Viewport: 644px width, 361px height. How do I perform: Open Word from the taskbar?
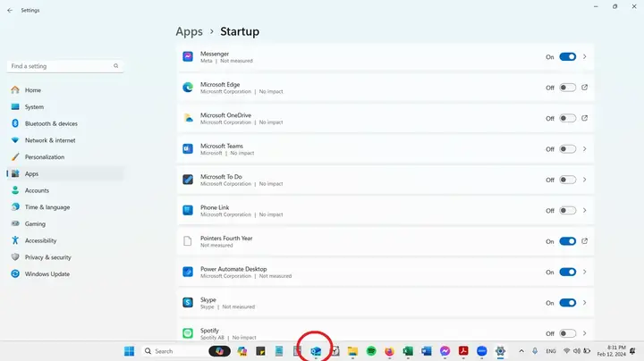(427, 351)
